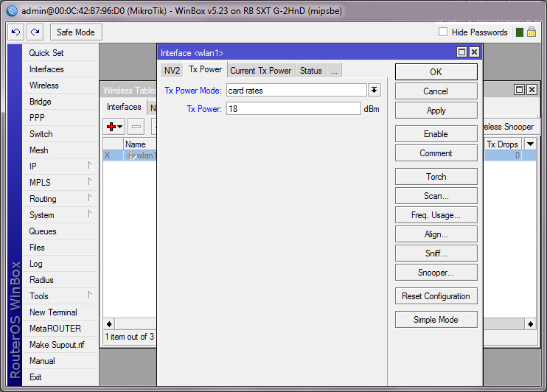
Task: Click Cancel in Interface dialog
Action: click(436, 91)
